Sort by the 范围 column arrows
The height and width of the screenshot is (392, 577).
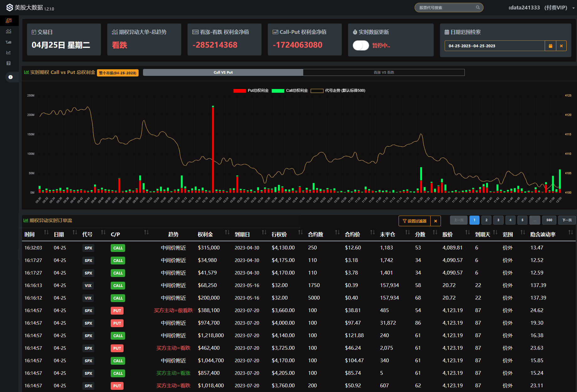click(523, 232)
